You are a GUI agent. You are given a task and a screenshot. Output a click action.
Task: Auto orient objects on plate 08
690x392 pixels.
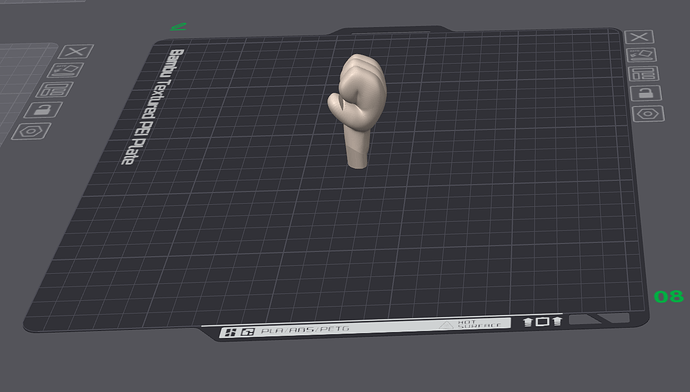point(642,55)
